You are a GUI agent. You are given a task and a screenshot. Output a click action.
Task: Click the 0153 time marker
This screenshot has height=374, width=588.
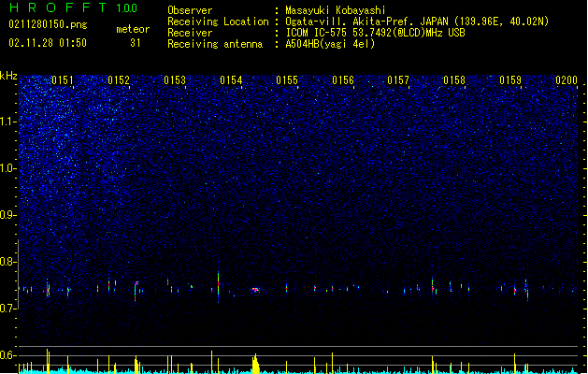point(175,80)
